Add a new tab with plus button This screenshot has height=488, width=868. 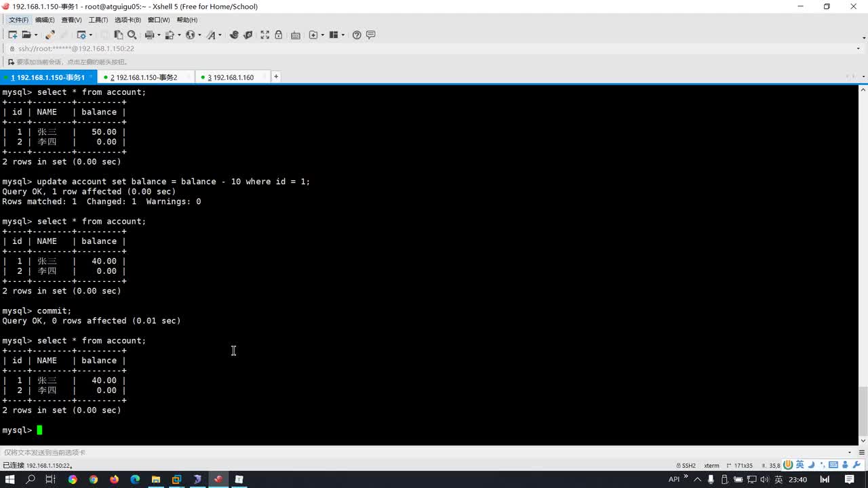pyautogui.click(x=276, y=77)
